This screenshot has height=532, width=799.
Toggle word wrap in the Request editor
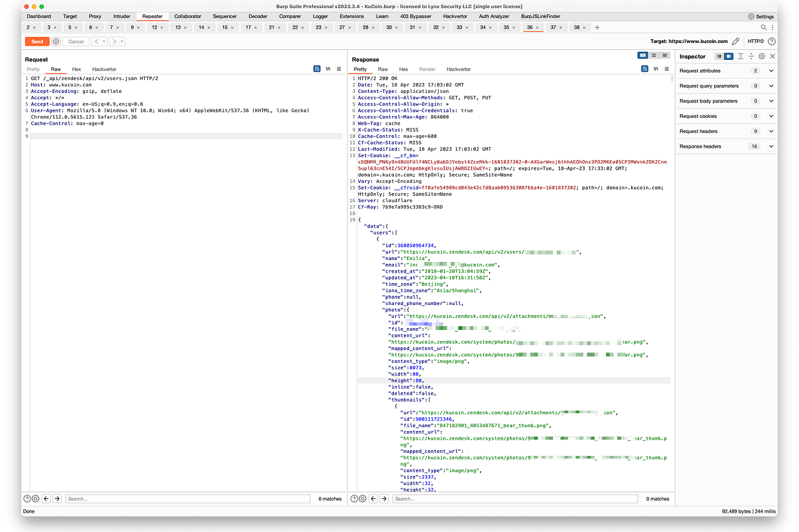(317, 69)
